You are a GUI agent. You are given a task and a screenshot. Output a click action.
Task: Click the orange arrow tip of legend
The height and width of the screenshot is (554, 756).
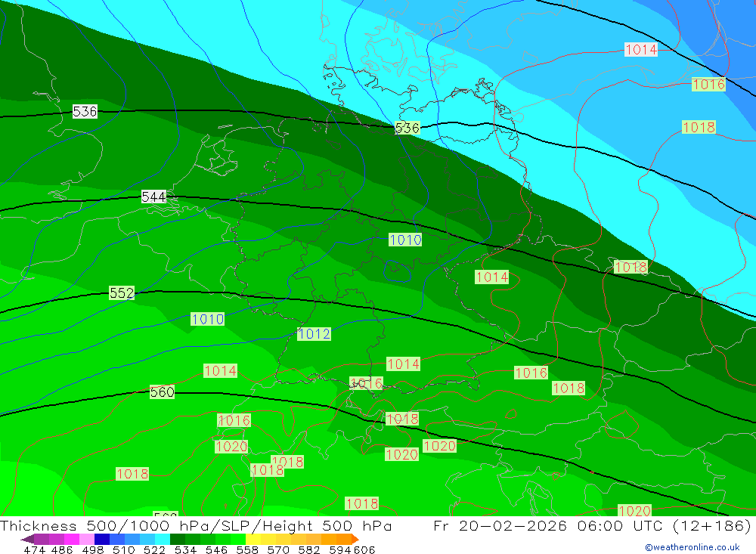click(355, 539)
